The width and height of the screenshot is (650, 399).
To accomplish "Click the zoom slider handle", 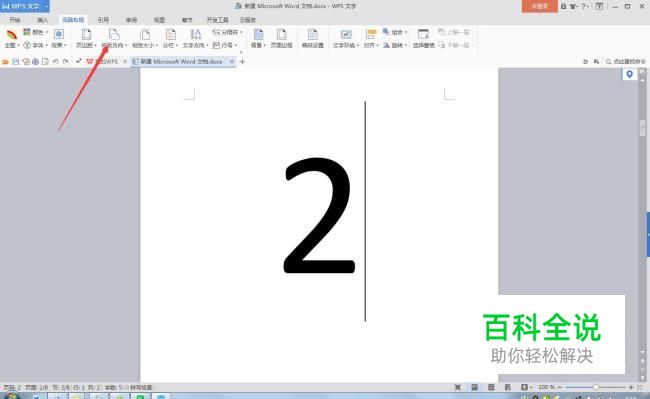I will pyautogui.click(x=595, y=387).
